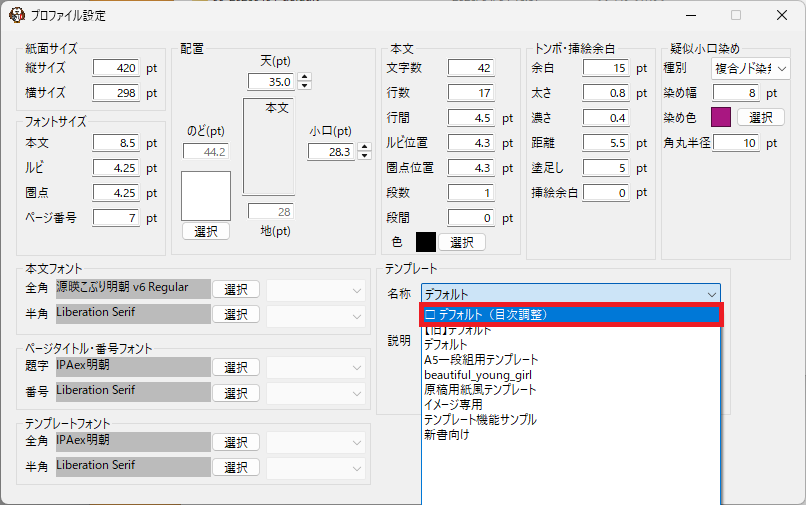Screen dimensions: 806x505
Task: Click the 濃さ input field
Action: pyautogui.click(x=606, y=118)
